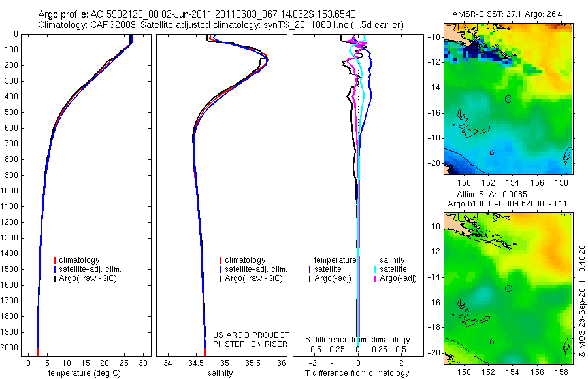The image size is (588, 379).
Task: Click the float position circle on SST map
Action: click(508, 99)
